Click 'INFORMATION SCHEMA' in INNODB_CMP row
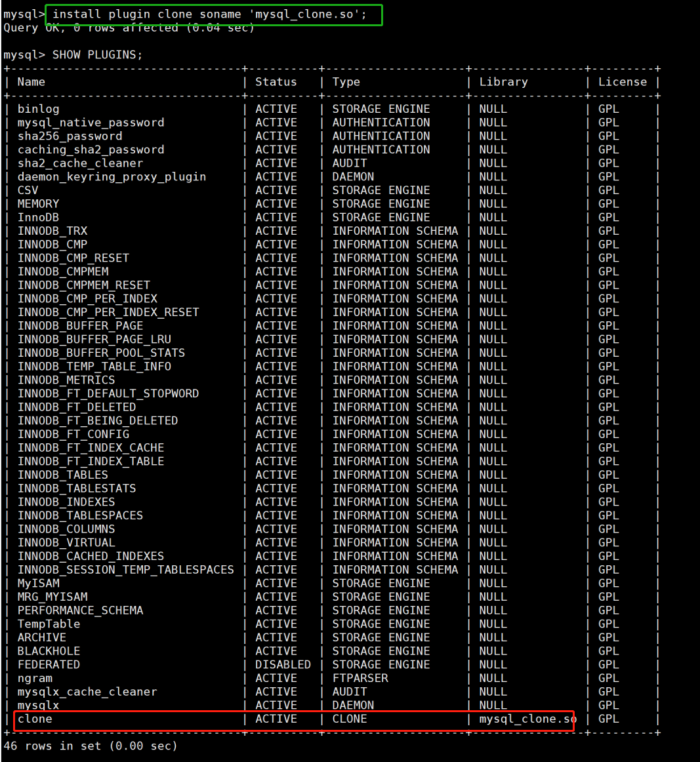Screen dimensions: 700x762 (x=395, y=245)
